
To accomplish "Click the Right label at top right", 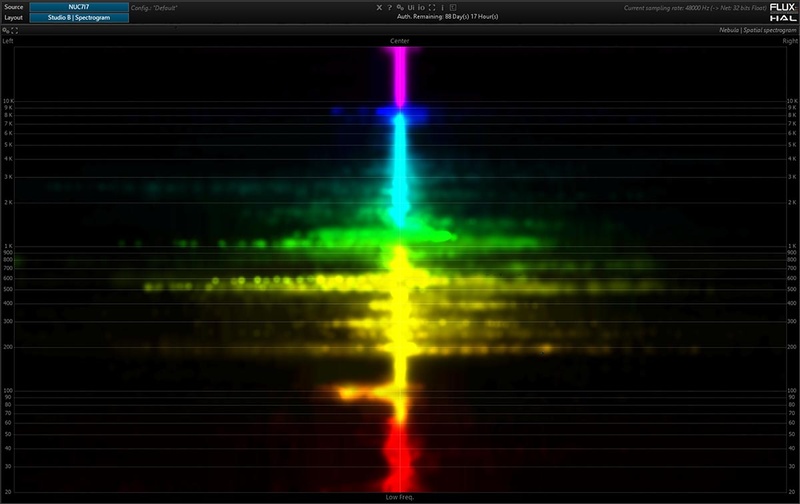I will (x=790, y=41).
